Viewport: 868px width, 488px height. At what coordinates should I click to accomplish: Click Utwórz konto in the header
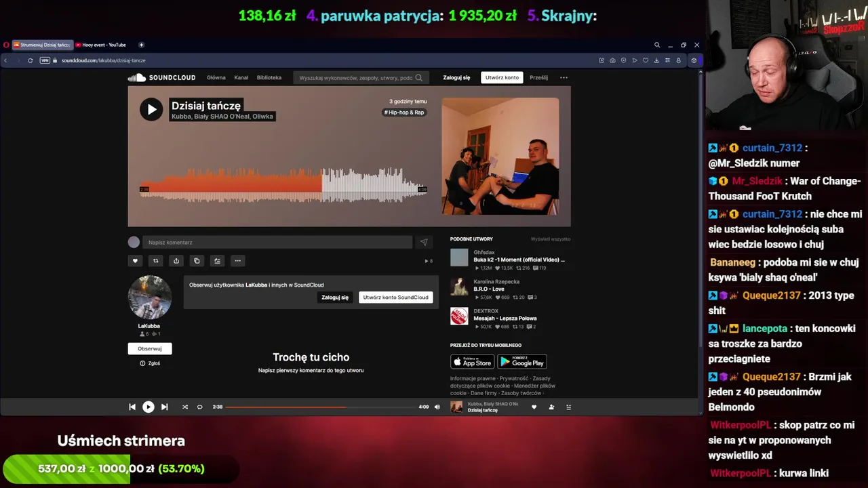point(502,77)
